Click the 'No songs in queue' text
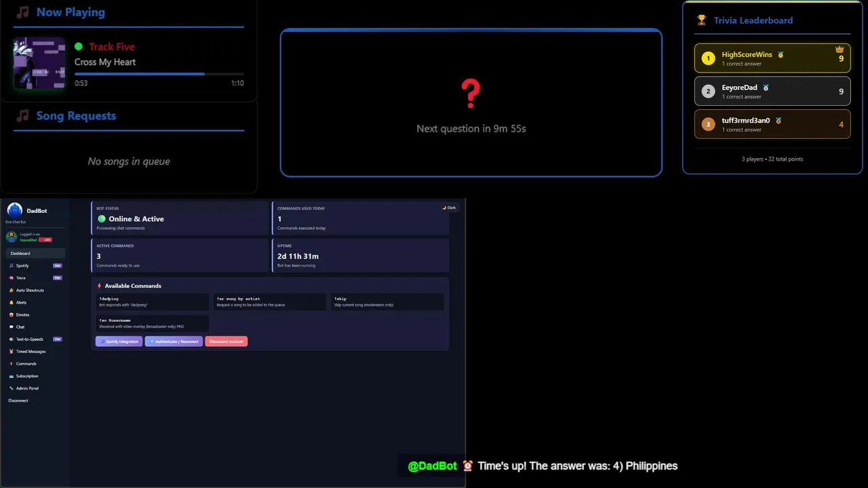Image resolution: width=868 pixels, height=488 pixels. click(129, 161)
